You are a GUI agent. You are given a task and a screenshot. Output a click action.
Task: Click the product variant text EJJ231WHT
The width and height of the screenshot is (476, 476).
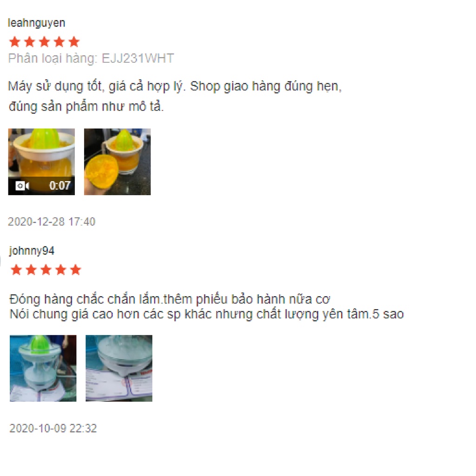pyautogui.click(x=138, y=58)
